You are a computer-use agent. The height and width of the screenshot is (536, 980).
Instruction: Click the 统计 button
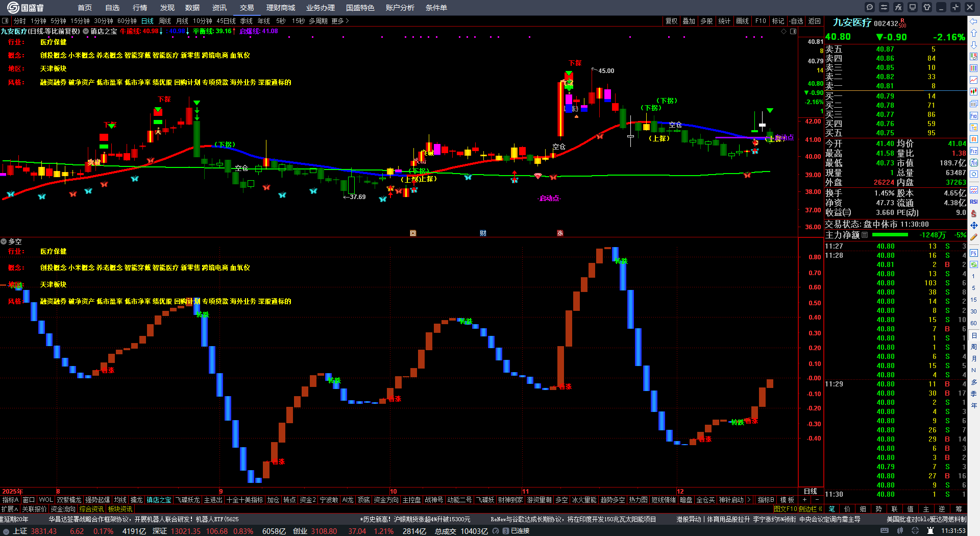(724, 21)
